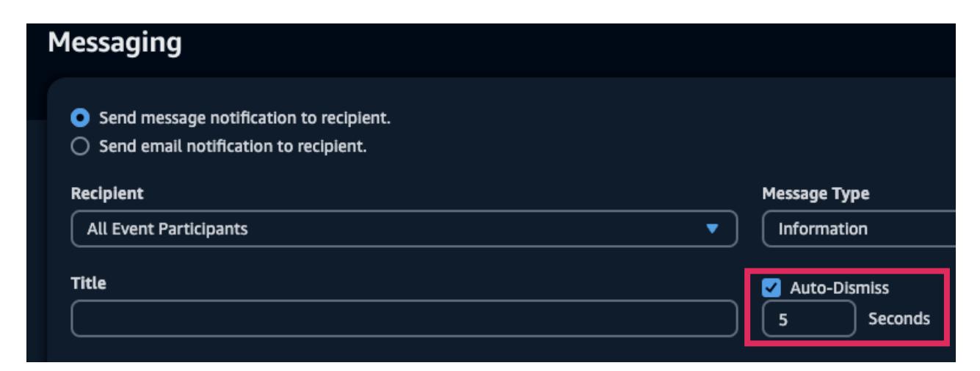This screenshot has height=371, width=980.
Task: Uncheck the Auto-Dismiss checkbox
Action: tap(771, 287)
